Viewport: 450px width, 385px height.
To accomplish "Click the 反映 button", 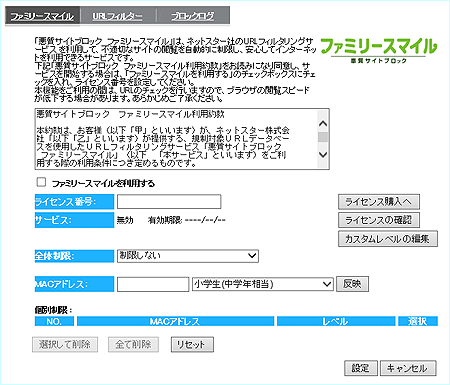I will (x=352, y=284).
